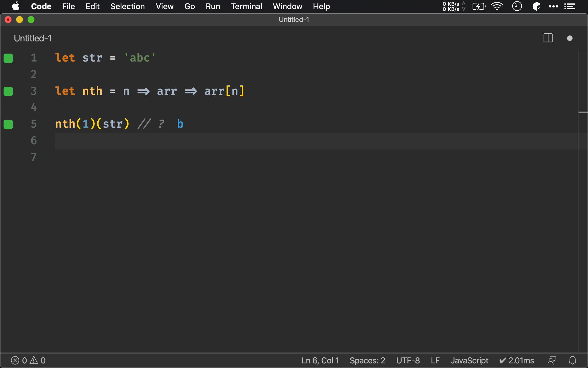Click line number 5 in the gutter
Image resolution: width=588 pixels, height=368 pixels.
(x=34, y=124)
